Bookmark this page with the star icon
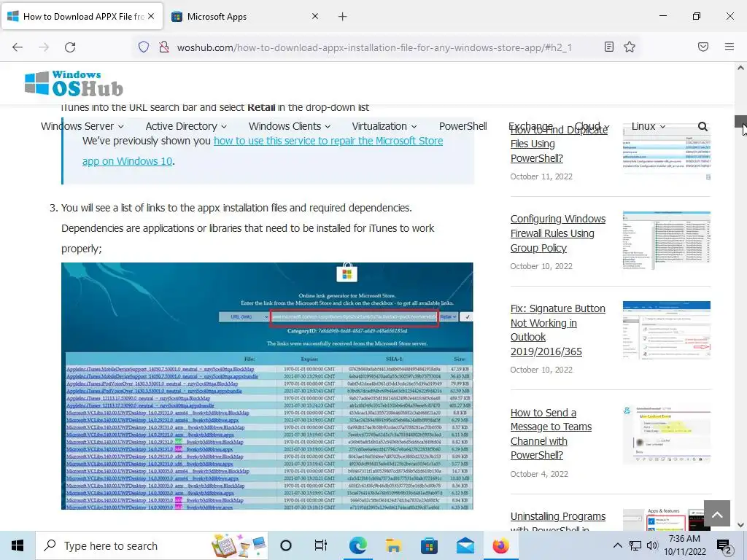The height and width of the screenshot is (560, 747). tap(630, 47)
